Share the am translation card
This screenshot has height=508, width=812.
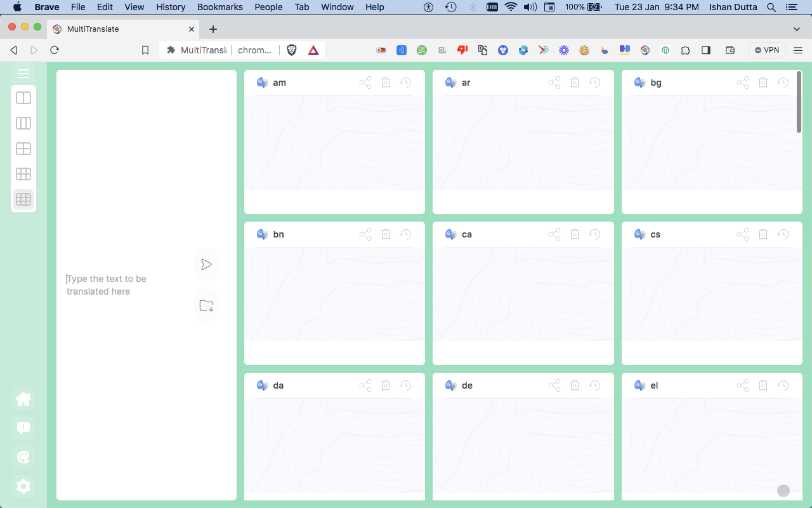[365, 82]
